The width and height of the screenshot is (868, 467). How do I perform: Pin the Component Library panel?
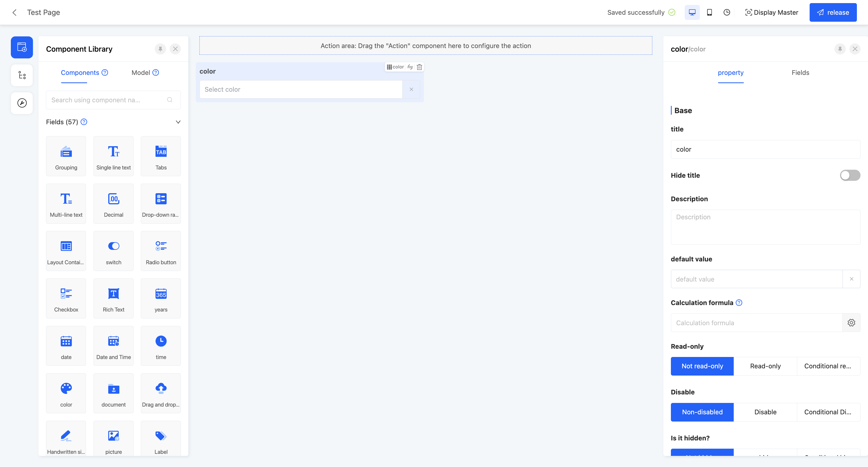160,49
